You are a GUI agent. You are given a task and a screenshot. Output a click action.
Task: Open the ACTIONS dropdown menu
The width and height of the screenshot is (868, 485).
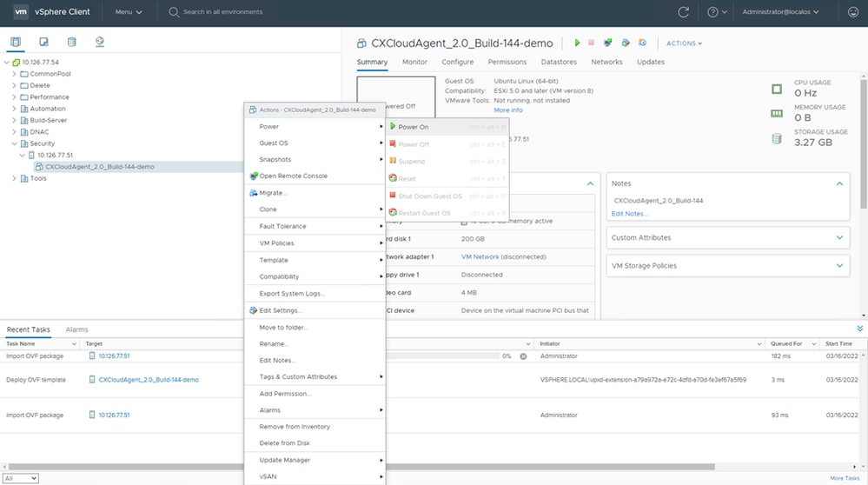pyautogui.click(x=684, y=43)
